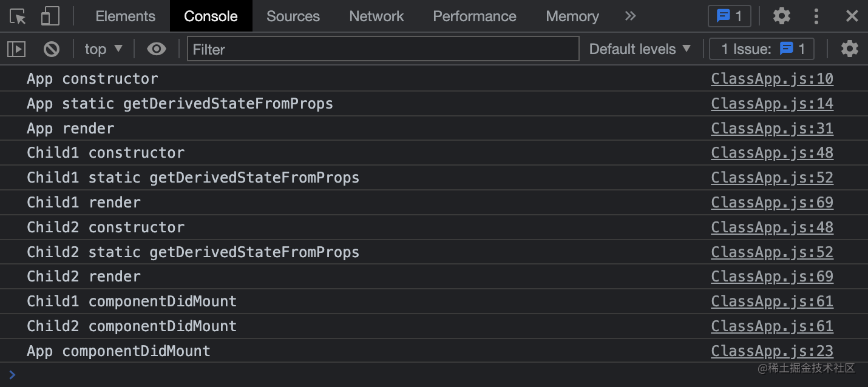Select 'Child2 static getDerivedStateFromProps' log message
The width and height of the screenshot is (868, 387).
pyautogui.click(x=193, y=252)
